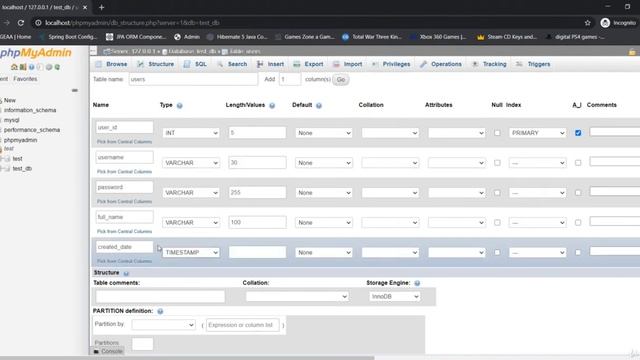Open Operations tab
This screenshot has width=640, height=360.
441,64
